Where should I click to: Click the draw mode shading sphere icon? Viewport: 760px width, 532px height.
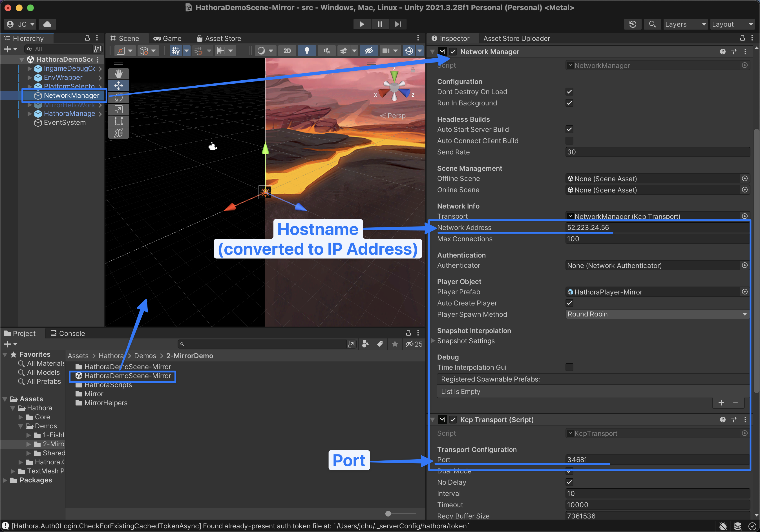261,51
